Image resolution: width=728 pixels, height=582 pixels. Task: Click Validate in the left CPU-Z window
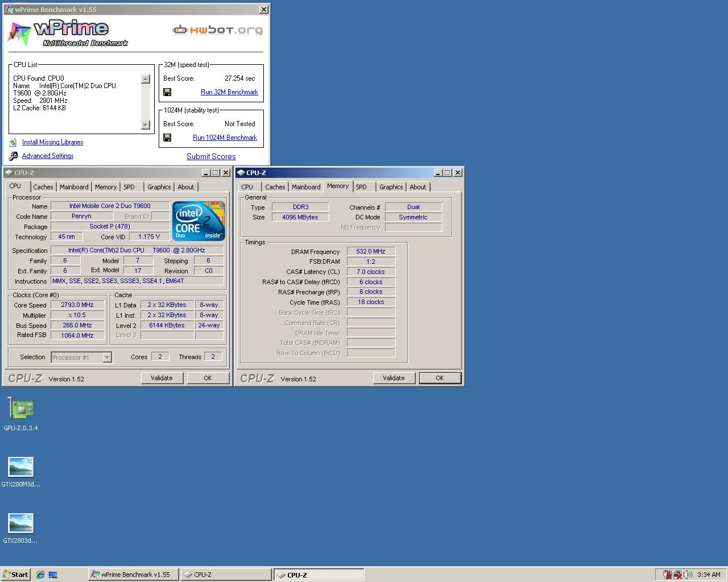[162, 378]
